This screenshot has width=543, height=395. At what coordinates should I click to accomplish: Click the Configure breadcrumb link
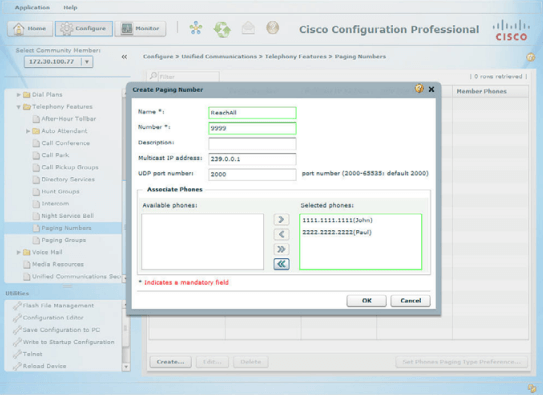click(158, 56)
